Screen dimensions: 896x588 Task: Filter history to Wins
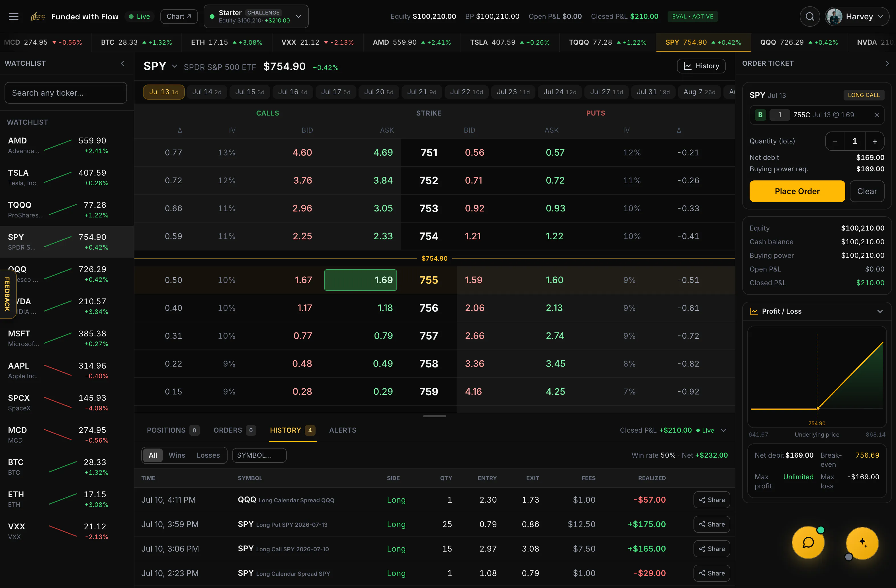tap(177, 456)
